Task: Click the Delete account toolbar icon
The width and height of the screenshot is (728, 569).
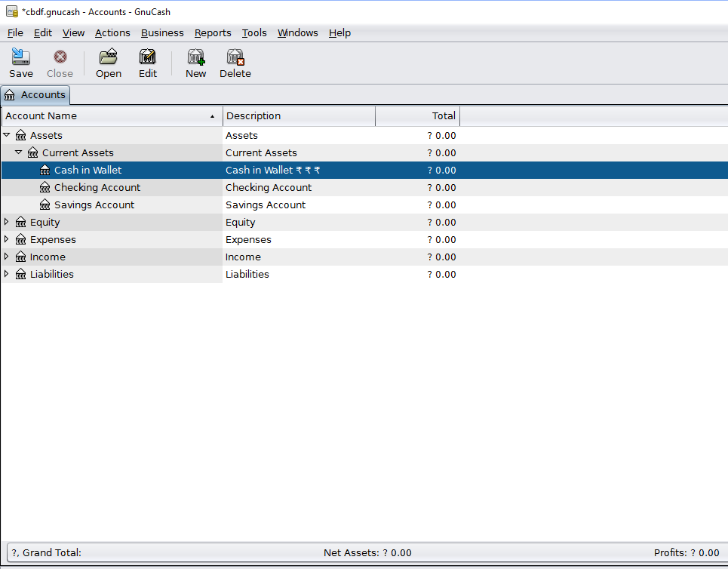Action: (x=235, y=57)
